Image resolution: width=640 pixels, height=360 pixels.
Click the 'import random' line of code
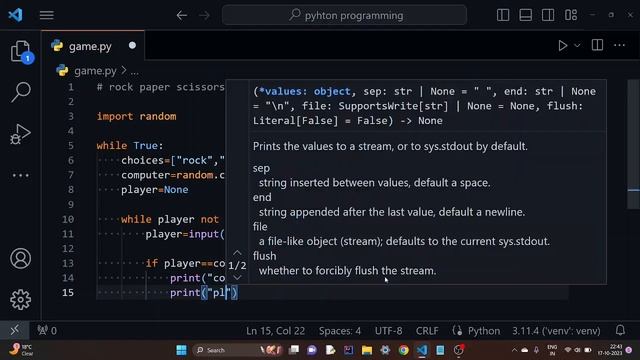pos(136,116)
